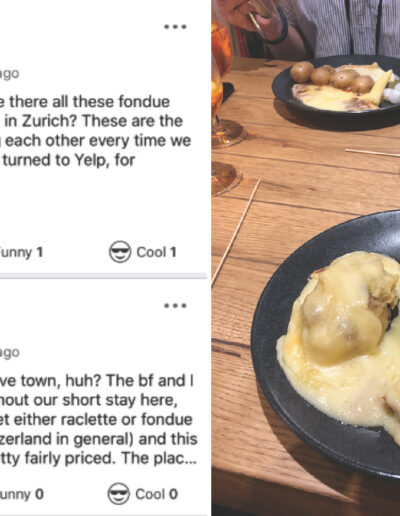The image size is (400, 516).
Task: Click the melted cheese dish on foreground plate
Action: pos(340,338)
